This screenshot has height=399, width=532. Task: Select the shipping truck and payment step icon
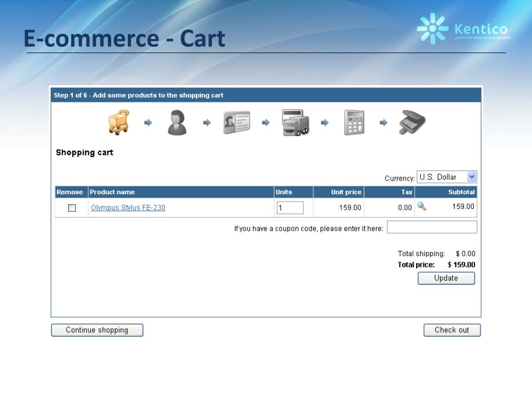[x=296, y=123]
